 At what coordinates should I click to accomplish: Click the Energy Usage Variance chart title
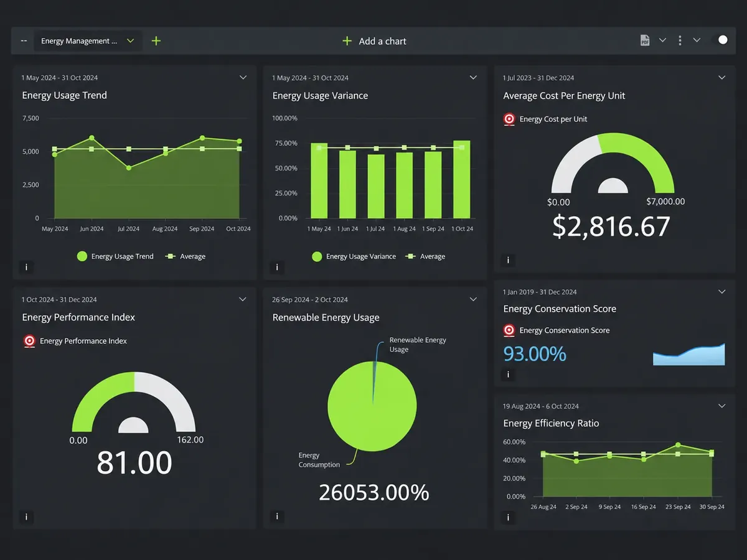320,96
